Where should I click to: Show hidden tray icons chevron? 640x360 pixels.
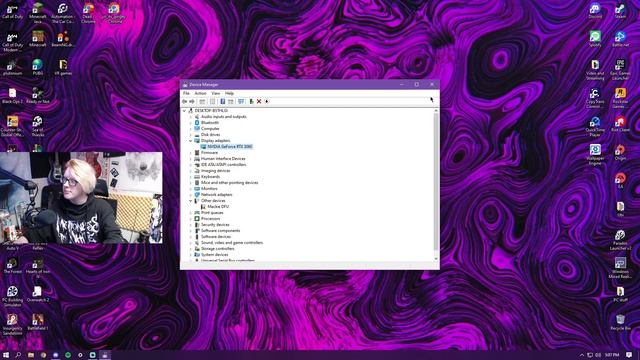coord(582,355)
